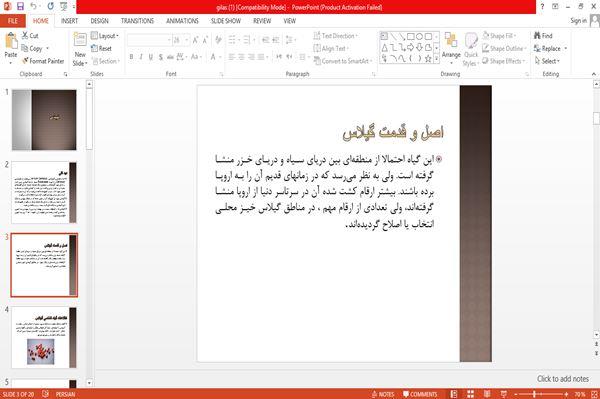
Task: Click the zoom in plus button
Action: point(566,394)
